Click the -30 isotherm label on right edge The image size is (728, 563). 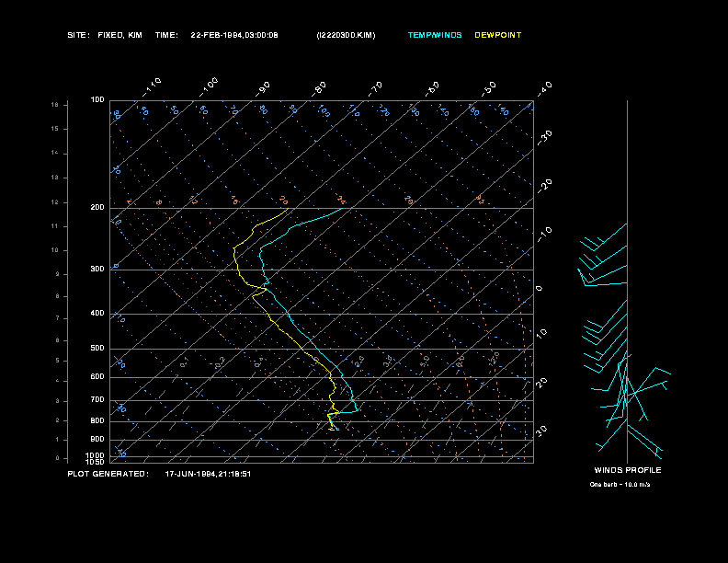[x=544, y=137]
